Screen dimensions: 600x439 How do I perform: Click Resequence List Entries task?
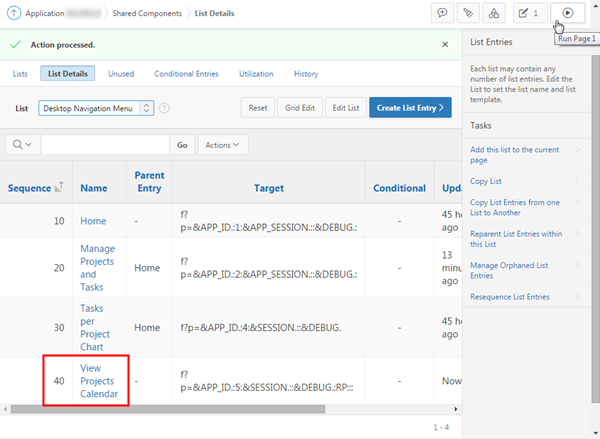click(510, 297)
